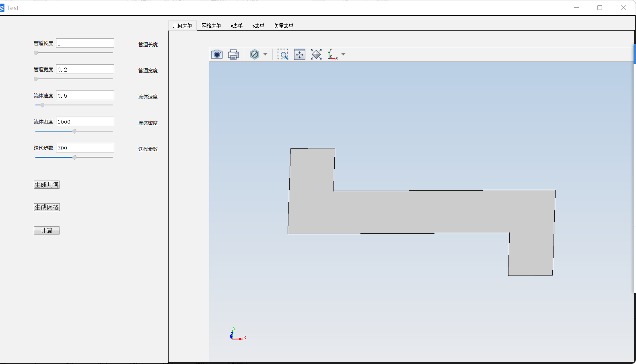636x364 pixels.
Task: Click the 管道长度 slider handle
Action: pos(36,53)
